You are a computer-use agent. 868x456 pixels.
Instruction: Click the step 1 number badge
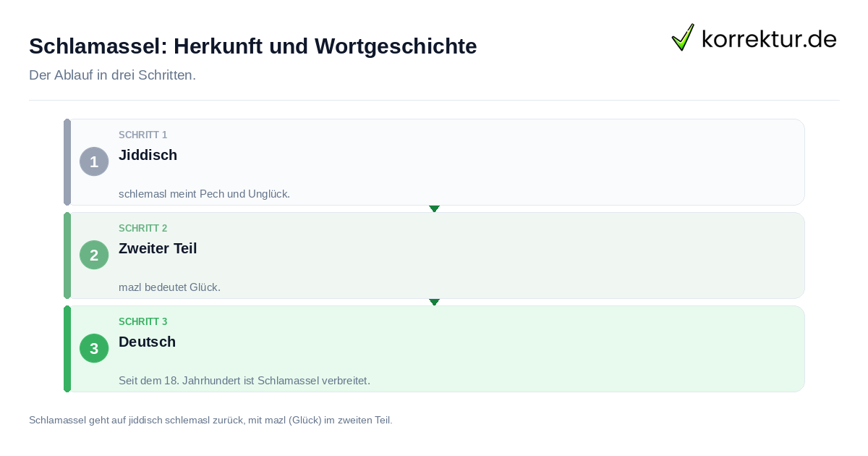click(94, 161)
